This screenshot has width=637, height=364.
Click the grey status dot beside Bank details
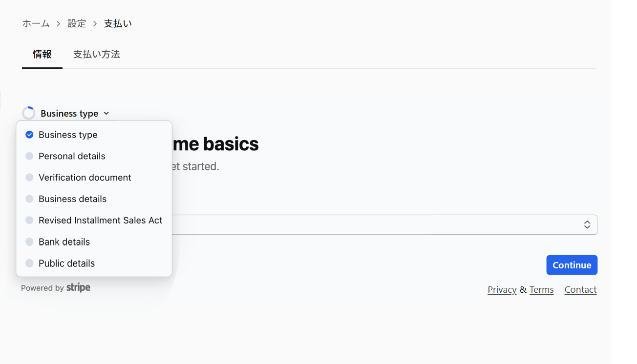[x=29, y=242]
